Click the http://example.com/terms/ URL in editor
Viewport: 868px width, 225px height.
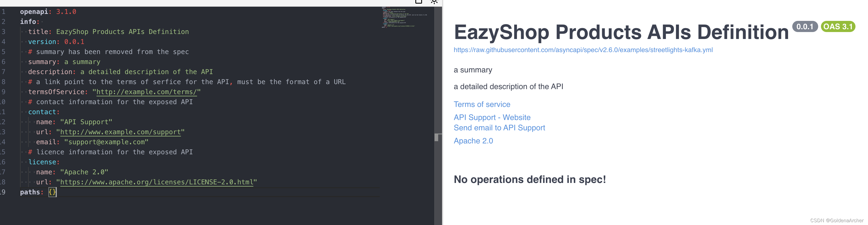click(146, 92)
